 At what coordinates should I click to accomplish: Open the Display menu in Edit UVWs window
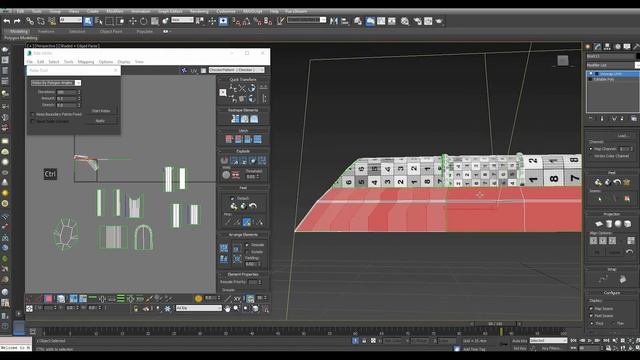[x=124, y=62]
